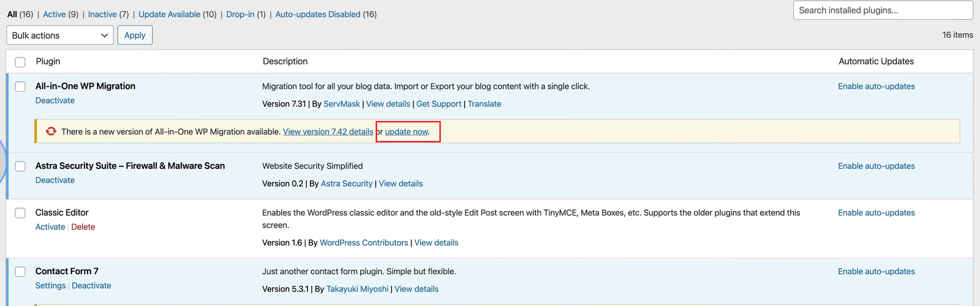Click the Apply button

135,35
